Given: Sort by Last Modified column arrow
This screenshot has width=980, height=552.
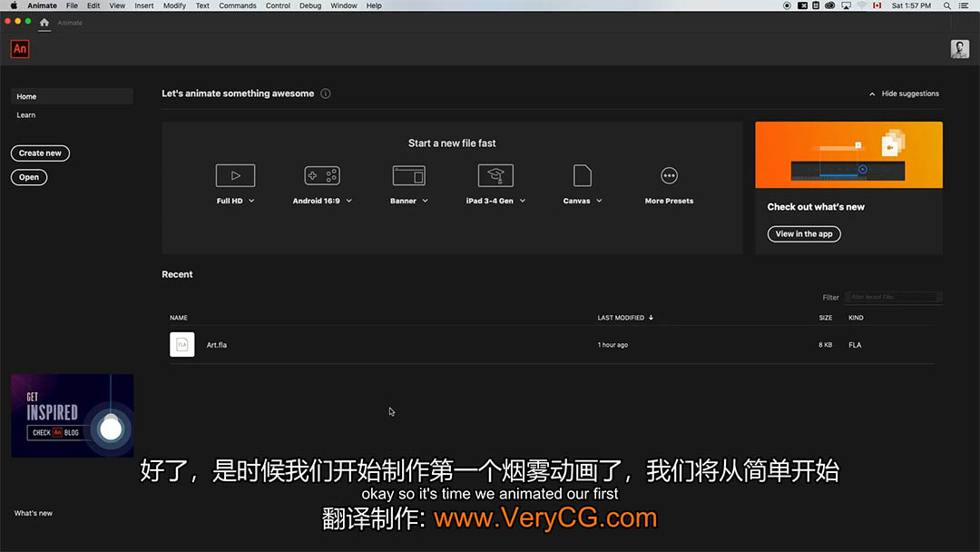Looking at the screenshot, I should (x=651, y=318).
